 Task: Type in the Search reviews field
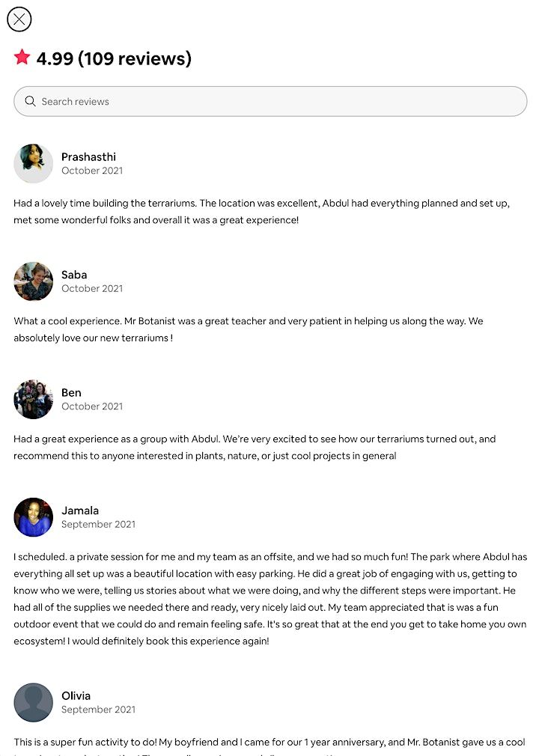pos(277,101)
